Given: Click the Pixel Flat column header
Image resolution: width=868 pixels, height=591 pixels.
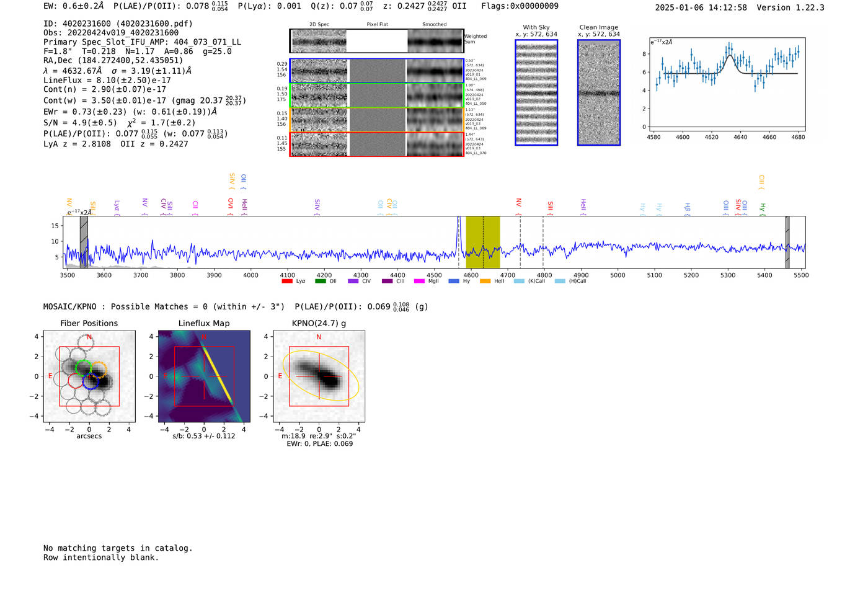Looking at the screenshot, I should pyautogui.click(x=377, y=25).
